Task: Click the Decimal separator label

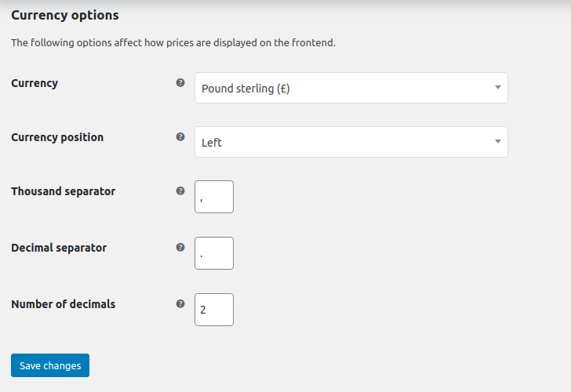Action: point(59,248)
